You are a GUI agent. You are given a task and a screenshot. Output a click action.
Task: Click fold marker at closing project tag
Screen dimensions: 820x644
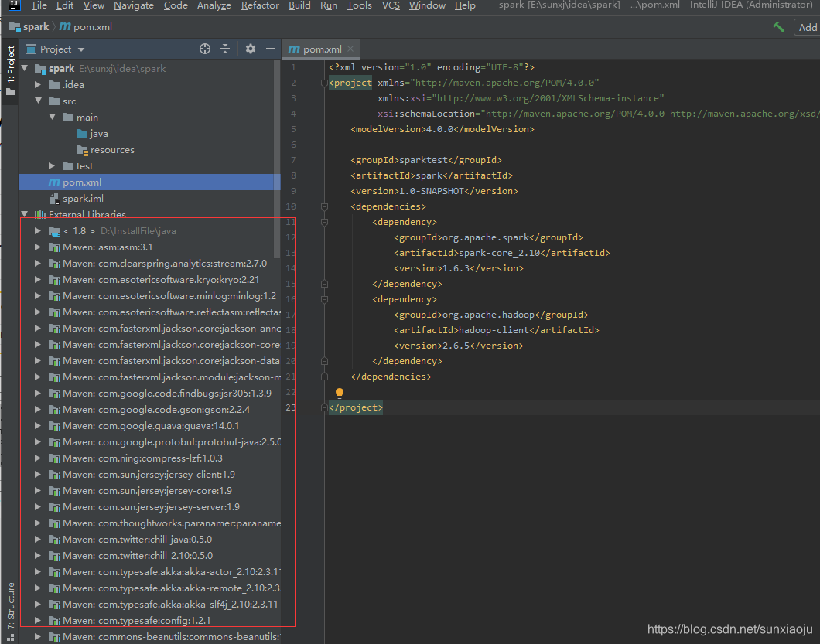click(x=324, y=407)
